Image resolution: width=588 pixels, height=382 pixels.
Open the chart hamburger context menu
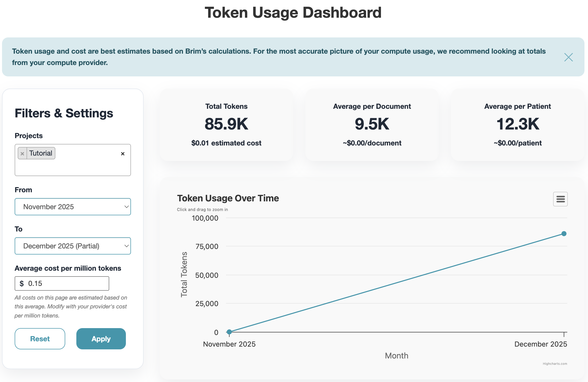click(560, 199)
